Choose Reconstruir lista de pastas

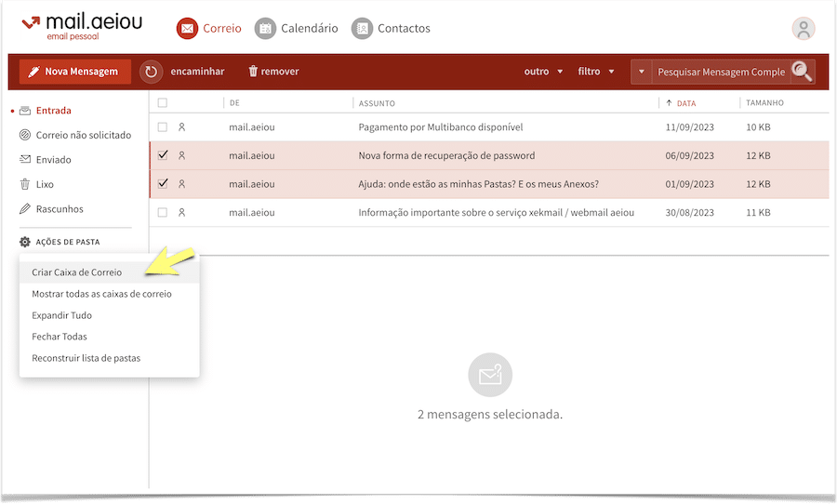pyautogui.click(x=86, y=358)
